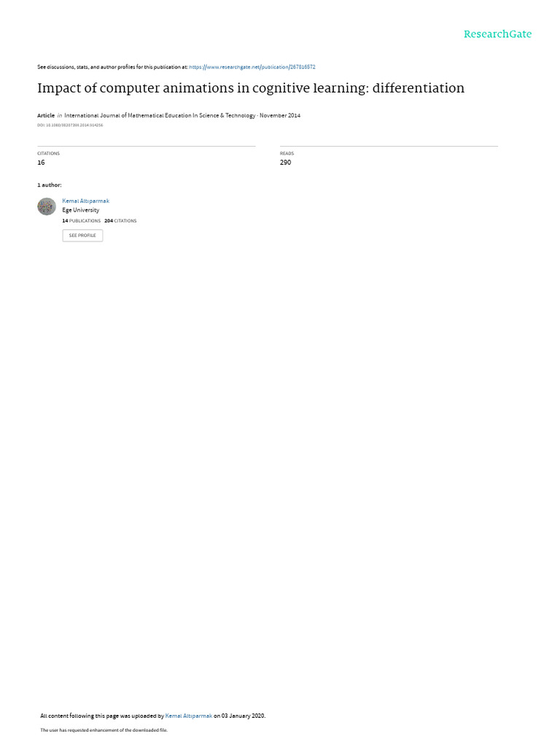Click the 03 January 2020 upload date

click(x=243, y=716)
